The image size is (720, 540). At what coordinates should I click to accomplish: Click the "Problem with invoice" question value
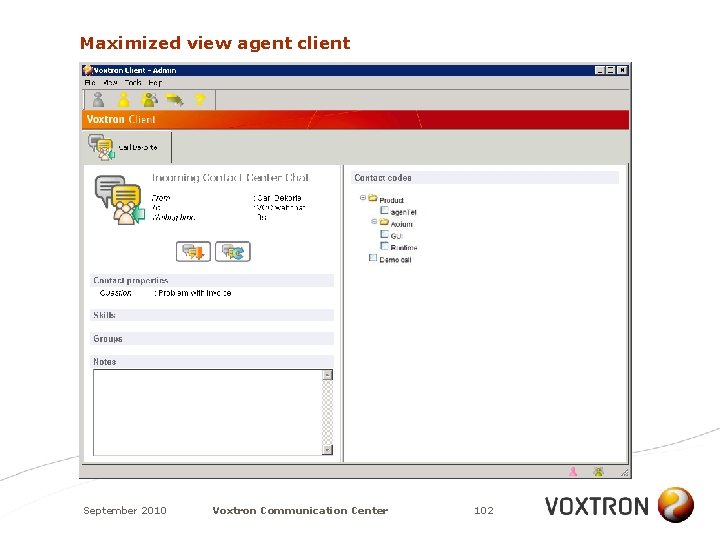click(x=195, y=293)
